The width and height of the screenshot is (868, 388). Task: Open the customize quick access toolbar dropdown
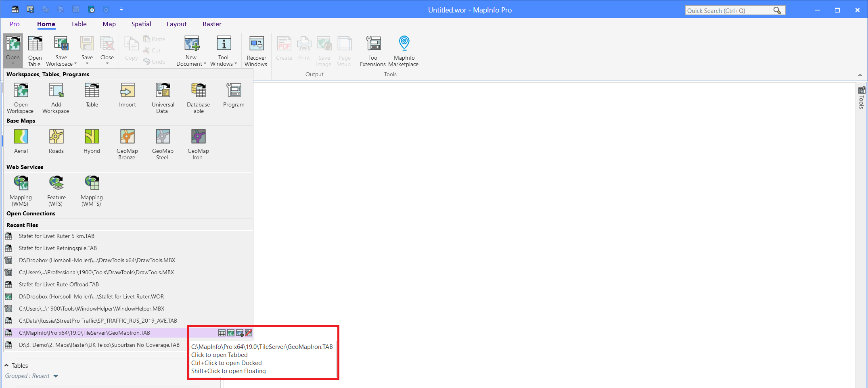point(121,9)
